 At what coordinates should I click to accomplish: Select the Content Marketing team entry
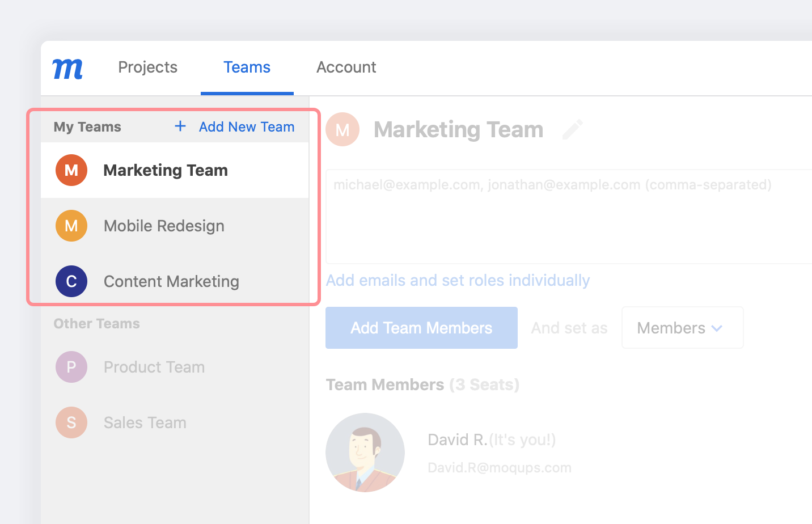click(x=171, y=281)
